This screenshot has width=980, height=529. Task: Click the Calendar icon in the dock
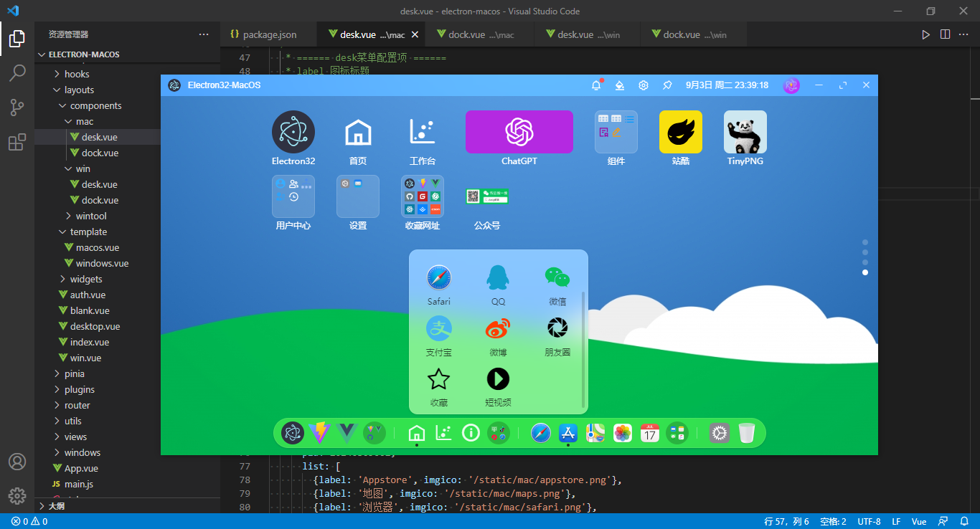point(650,433)
